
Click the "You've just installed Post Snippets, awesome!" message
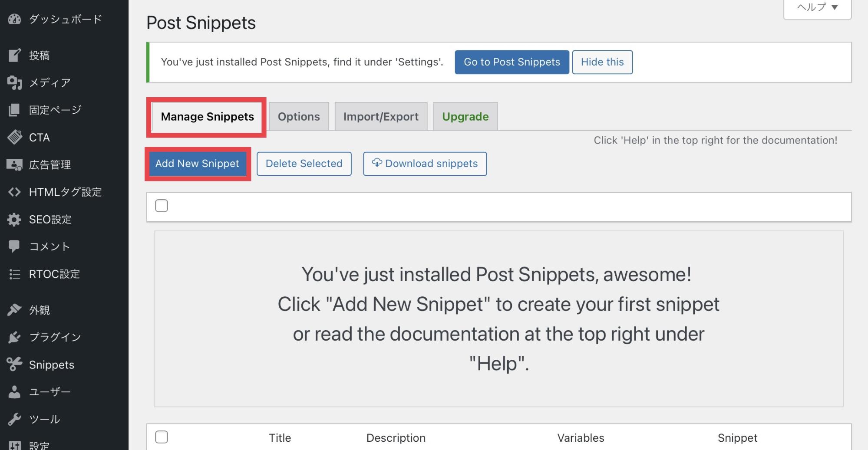[x=496, y=274]
